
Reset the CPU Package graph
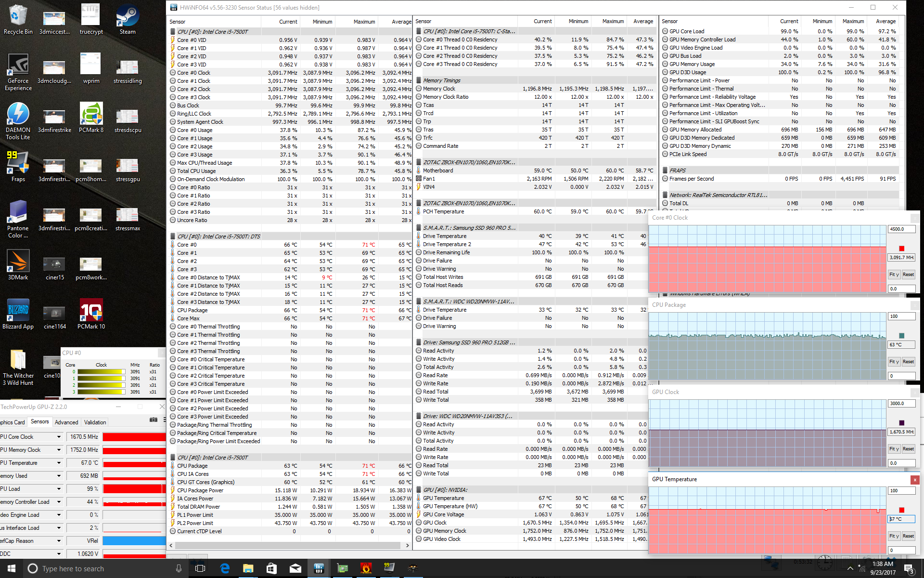(x=908, y=362)
